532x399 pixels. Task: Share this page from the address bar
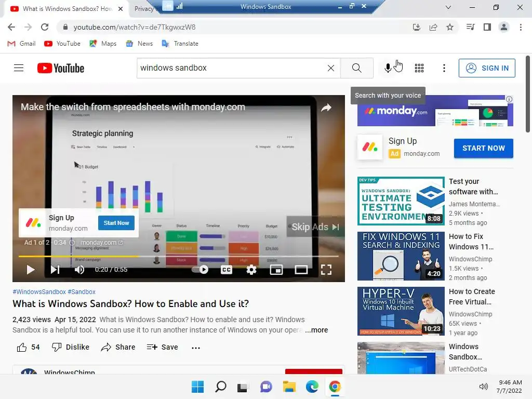pyautogui.click(x=433, y=27)
